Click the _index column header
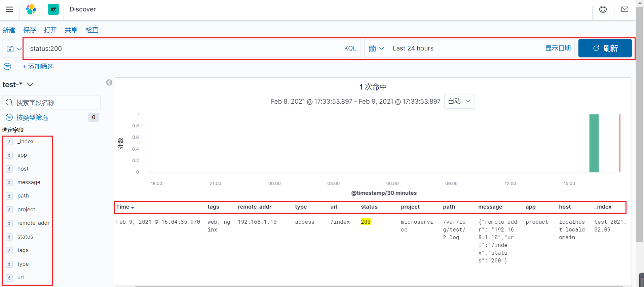Viewport: 644px width, 287px height. pyautogui.click(x=603, y=207)
